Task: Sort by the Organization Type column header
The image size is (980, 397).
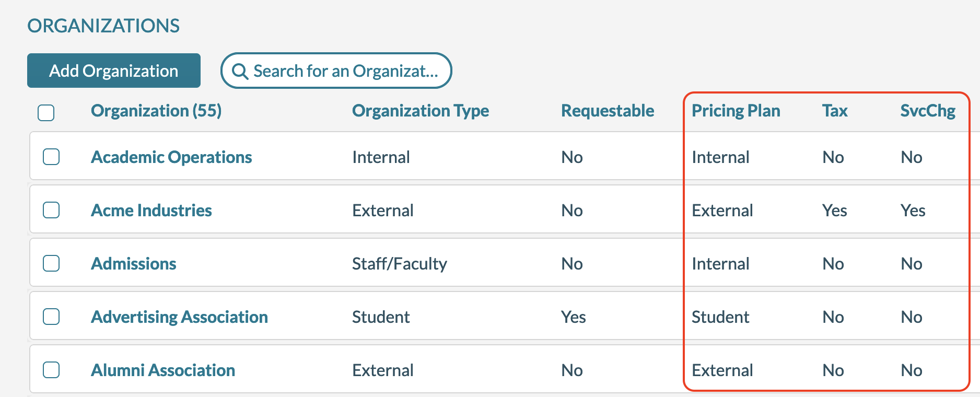Action: tap(421, 111)
